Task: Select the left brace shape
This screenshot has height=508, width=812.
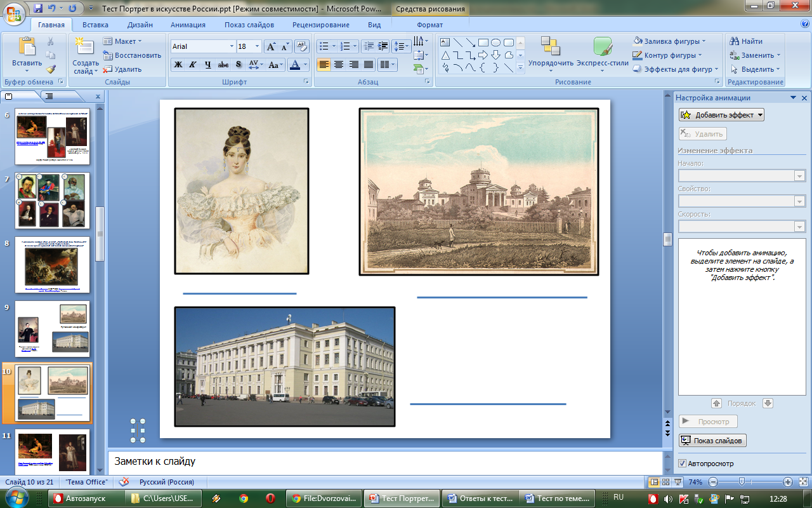Action: click(x=483, y=68)
